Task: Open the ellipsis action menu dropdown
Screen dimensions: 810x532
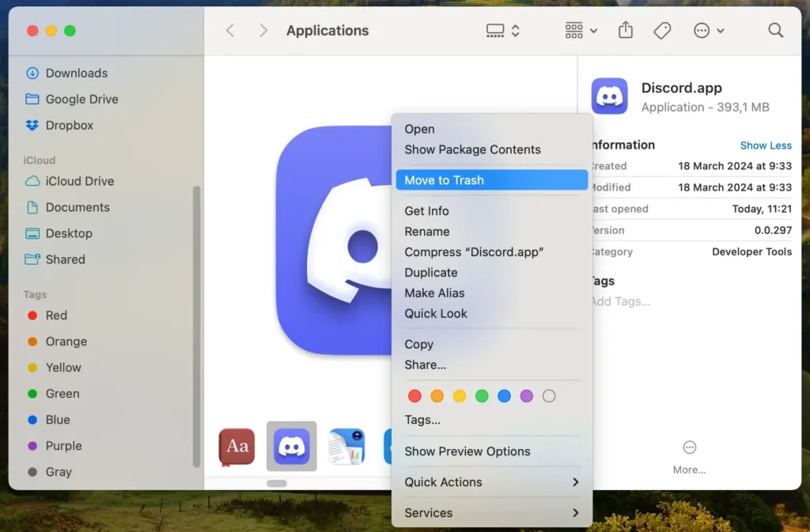Action: tap(708, 31)
